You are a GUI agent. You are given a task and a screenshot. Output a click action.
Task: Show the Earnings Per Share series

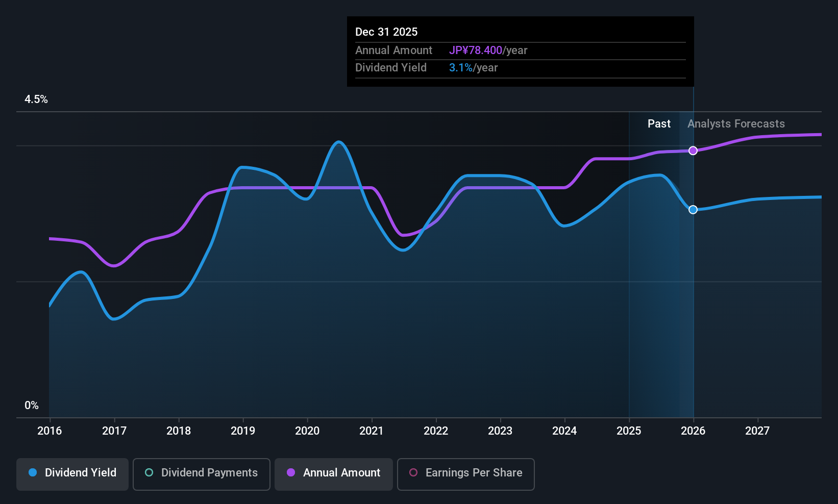tap(466, 474)
